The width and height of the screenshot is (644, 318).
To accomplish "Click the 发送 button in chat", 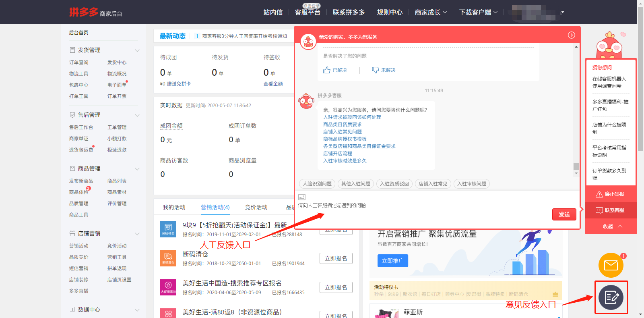I will [x=564, y=214].
